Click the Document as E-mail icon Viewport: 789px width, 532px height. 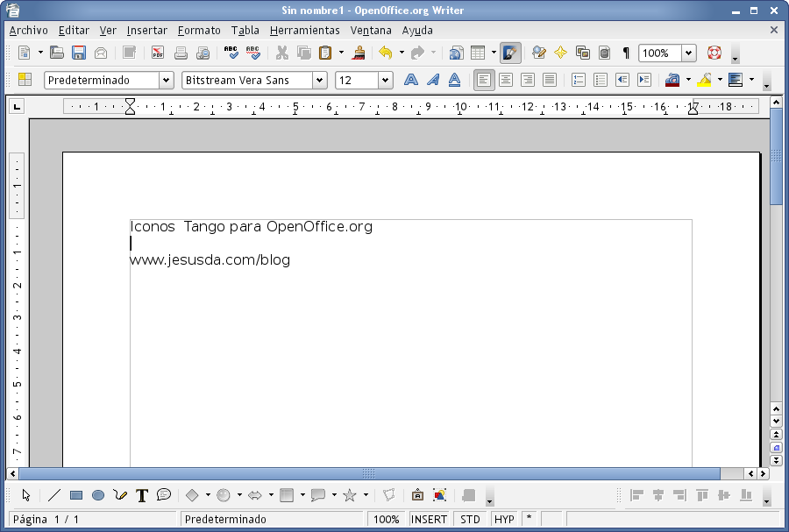pos(101,53)
